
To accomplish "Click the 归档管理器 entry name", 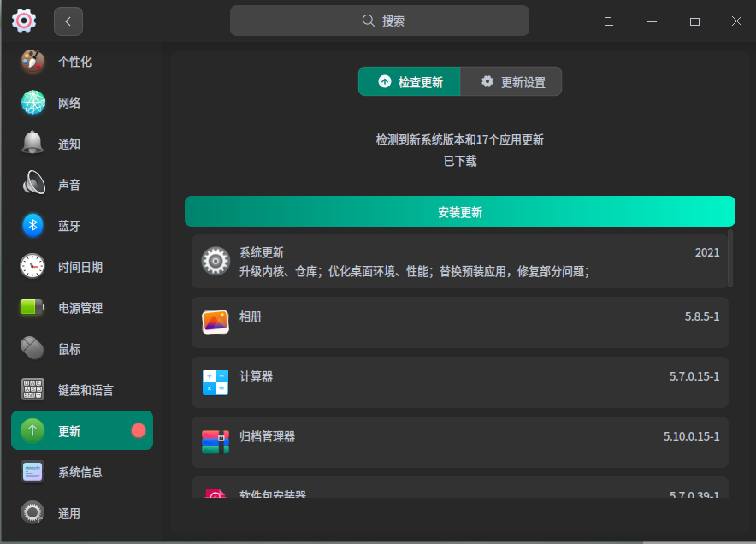I will (x=268, y=436).
